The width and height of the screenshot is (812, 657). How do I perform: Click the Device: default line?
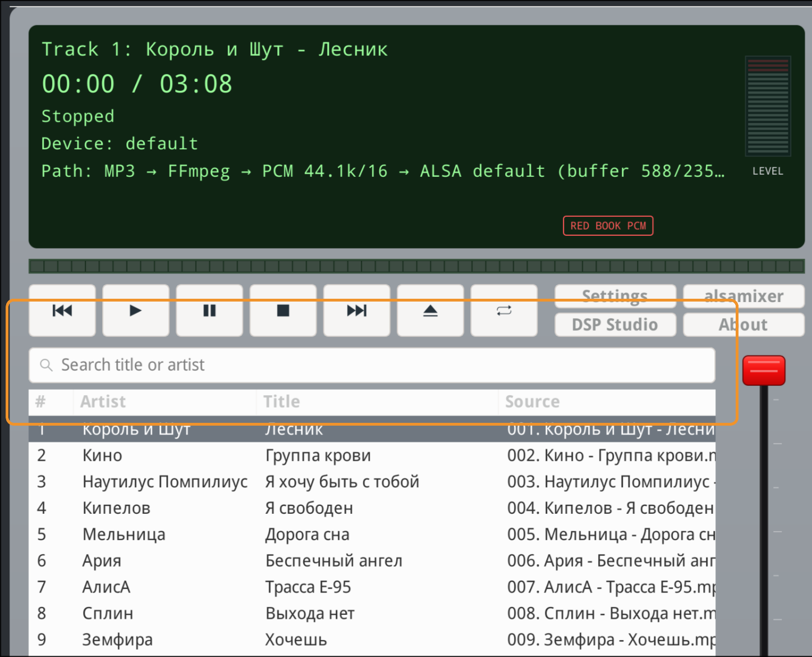coord(120,144)
